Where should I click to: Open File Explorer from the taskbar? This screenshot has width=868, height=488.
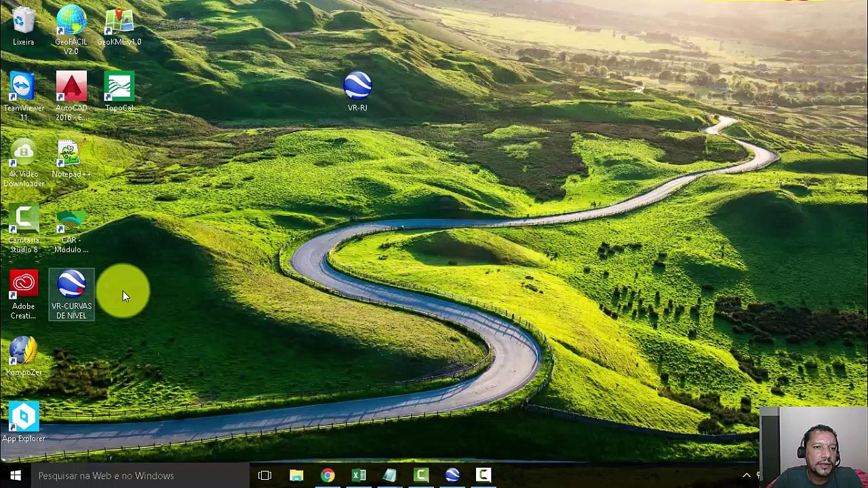pyautogui.click(x=296, y=476)
